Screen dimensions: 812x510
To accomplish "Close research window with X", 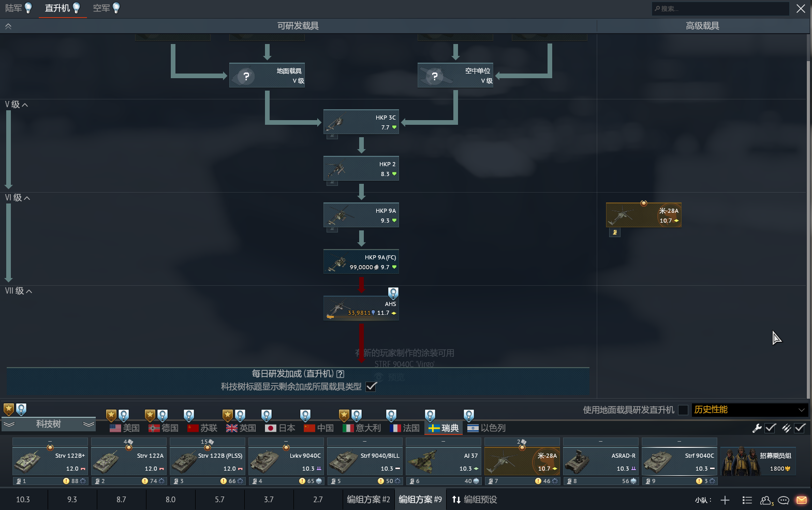I will point(801,8).
